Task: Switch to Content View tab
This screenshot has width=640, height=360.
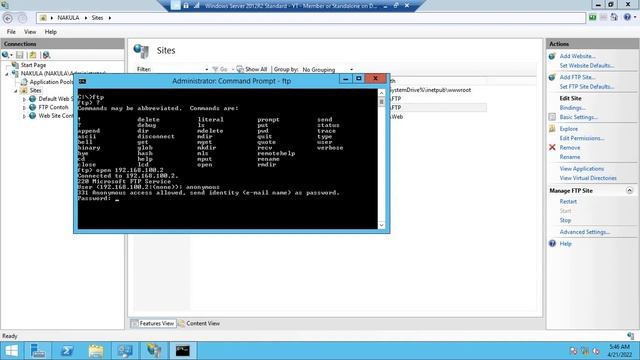Action: (x=199, y=324)
